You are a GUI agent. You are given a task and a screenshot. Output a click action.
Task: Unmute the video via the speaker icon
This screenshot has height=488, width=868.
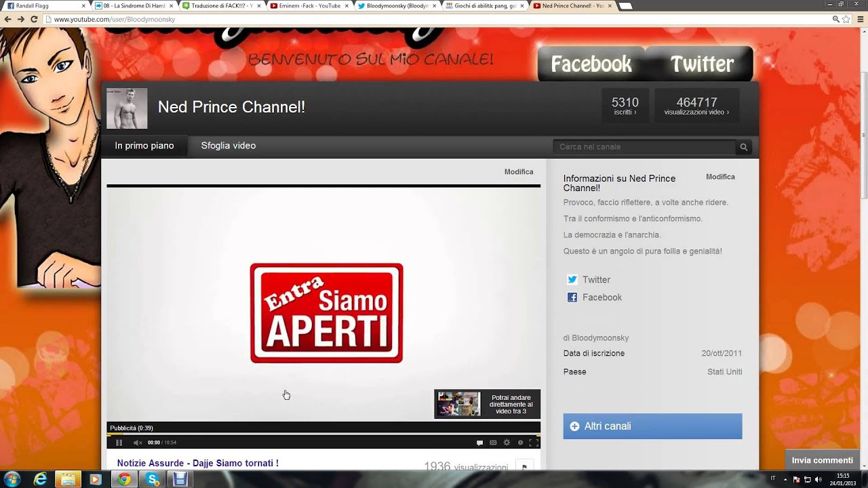(x=138, y=443)
